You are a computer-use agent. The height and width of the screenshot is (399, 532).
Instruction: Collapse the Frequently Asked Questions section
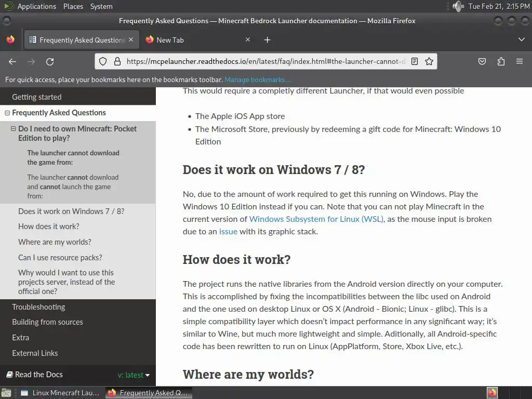click(x=7, y=113)
